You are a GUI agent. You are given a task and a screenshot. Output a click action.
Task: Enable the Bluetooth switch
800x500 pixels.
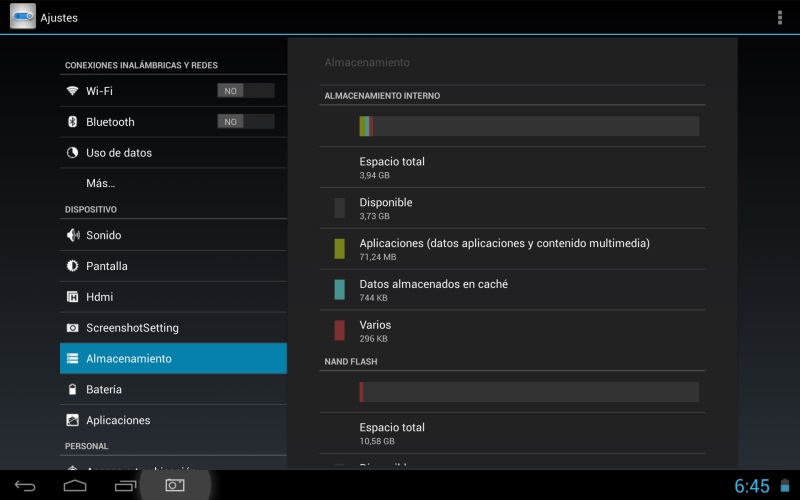point(245,122)
